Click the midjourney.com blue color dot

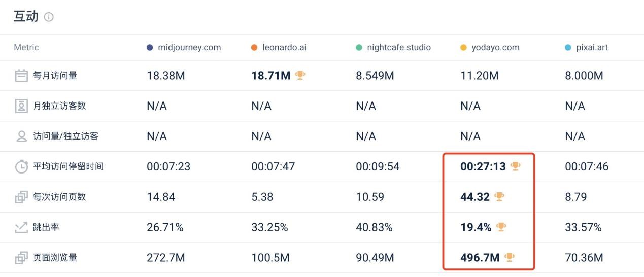point(150,48)
